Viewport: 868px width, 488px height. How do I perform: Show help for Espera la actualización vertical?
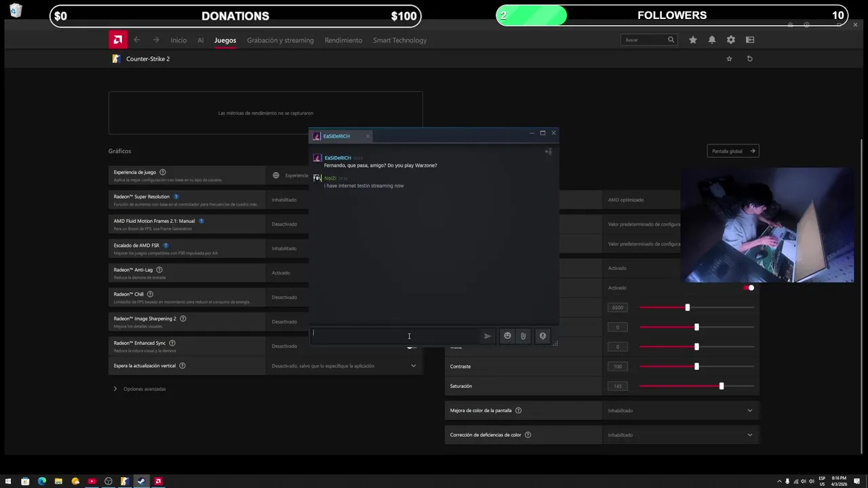[182, 366]
